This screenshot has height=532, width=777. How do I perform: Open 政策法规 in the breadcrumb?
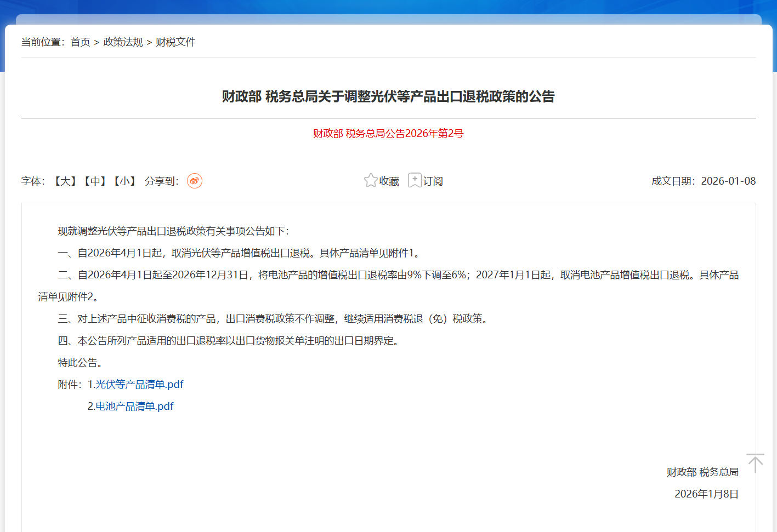tap(123, 42)
